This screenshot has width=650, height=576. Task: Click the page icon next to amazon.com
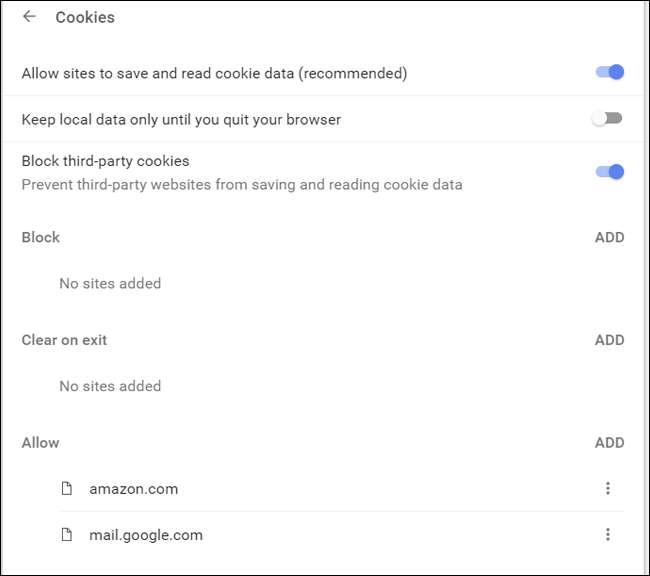[x=67, y=489]
